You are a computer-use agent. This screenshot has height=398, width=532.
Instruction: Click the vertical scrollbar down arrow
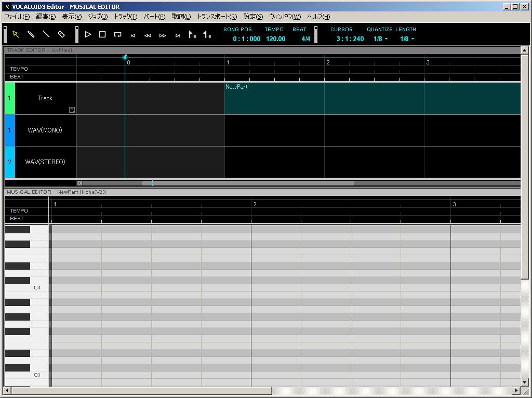point(525,382)
